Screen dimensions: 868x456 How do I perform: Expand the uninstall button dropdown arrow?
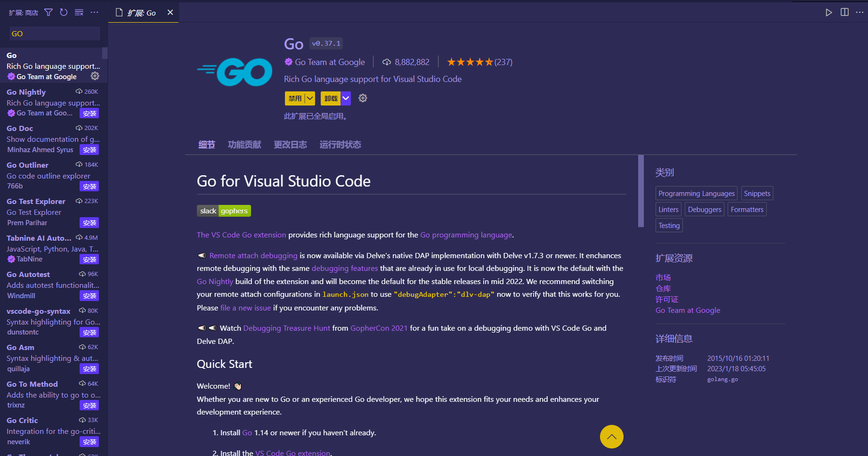pyautogui.click(x=346, y=98)
